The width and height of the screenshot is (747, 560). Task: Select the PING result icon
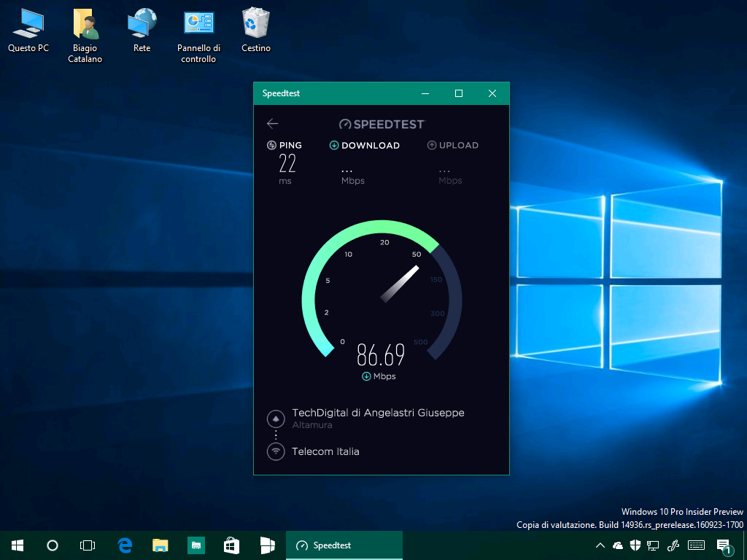coord(271,145)
